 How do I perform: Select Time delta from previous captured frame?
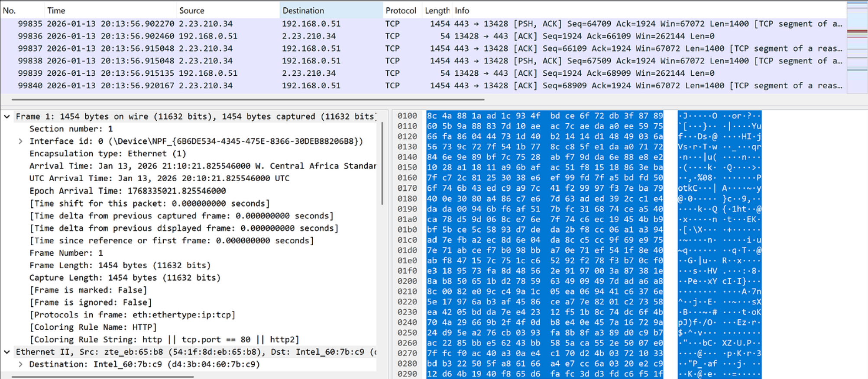[181, 216]
